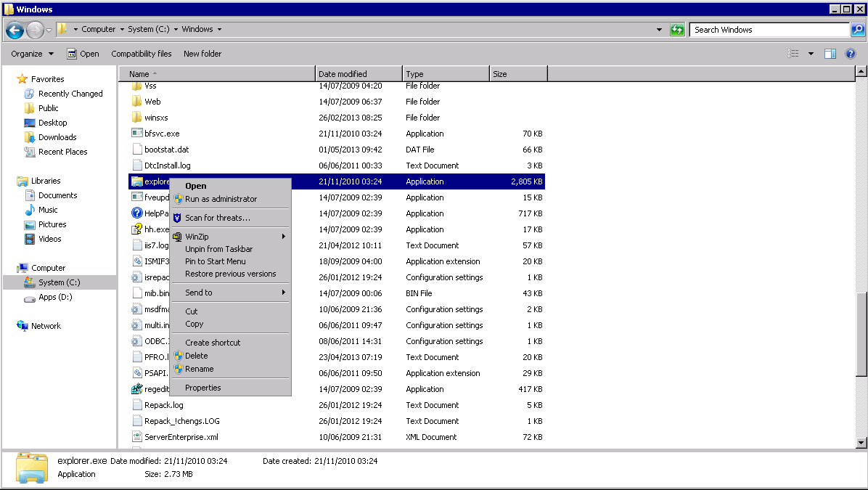Open the Organize dropdown menu
Viewport: 868px width, 490px height.
pos(32,54)
